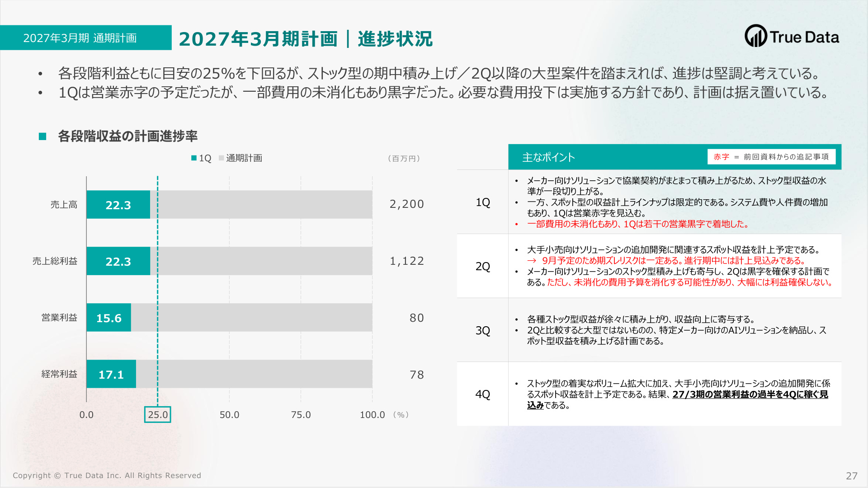Click the 3Q bullet 各種ストック型収益が徐々に積み上がり
The width and height of the screenshot is (868, 488).
(641, 319)
